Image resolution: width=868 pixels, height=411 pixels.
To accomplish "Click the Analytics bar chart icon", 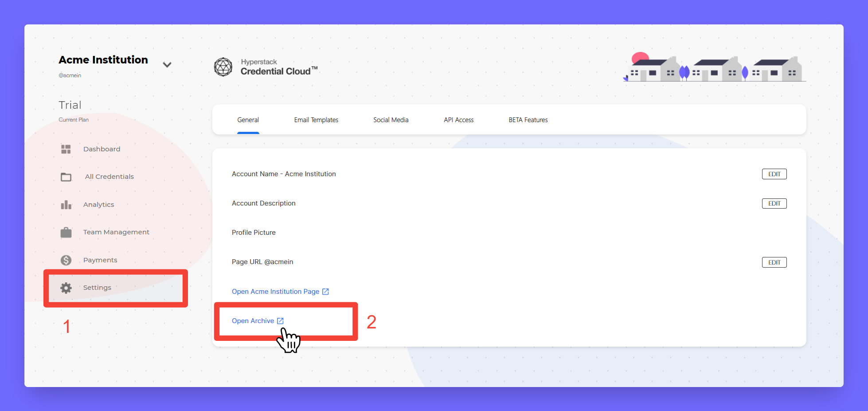I will (66, 205).
